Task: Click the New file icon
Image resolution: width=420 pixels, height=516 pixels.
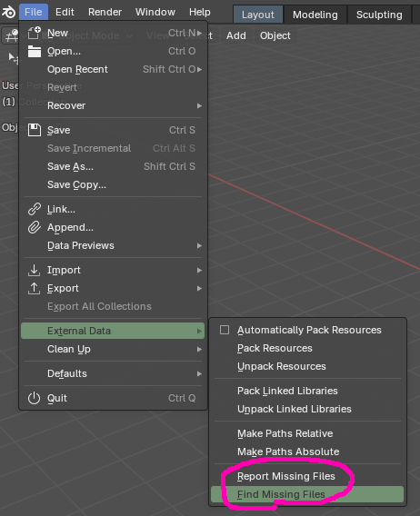Action: [x=35, y=33]
